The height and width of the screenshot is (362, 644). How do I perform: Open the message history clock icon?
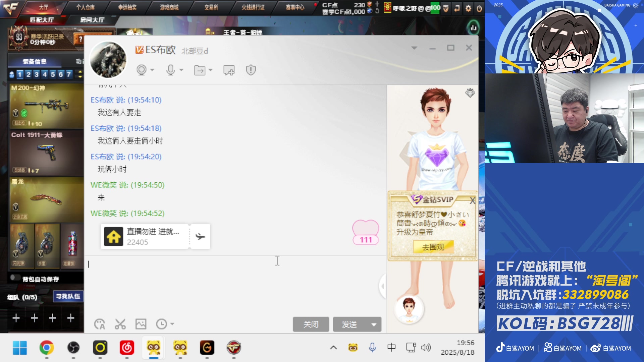point(162,324)
